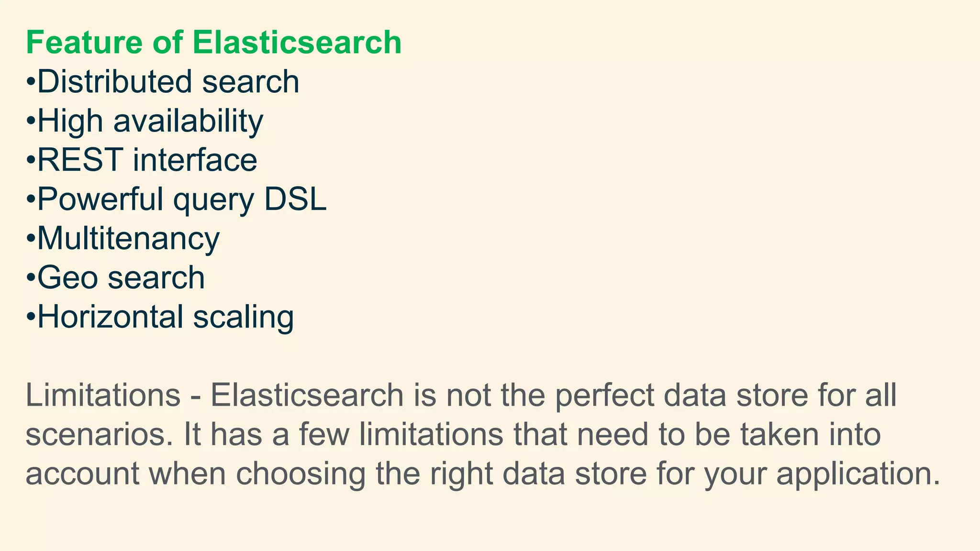Click the word 'account' in the last line
The height and width of the screenshot is (551, 980).
82,474
